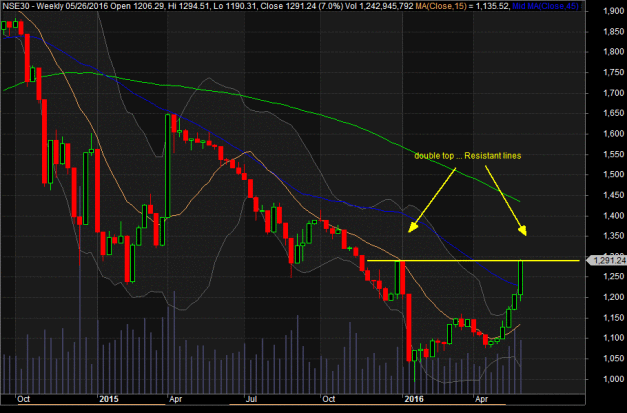The image size is (627, 413).
Task: Click the Mid MA(Close,45) legend label
Action: pos(546,6)
